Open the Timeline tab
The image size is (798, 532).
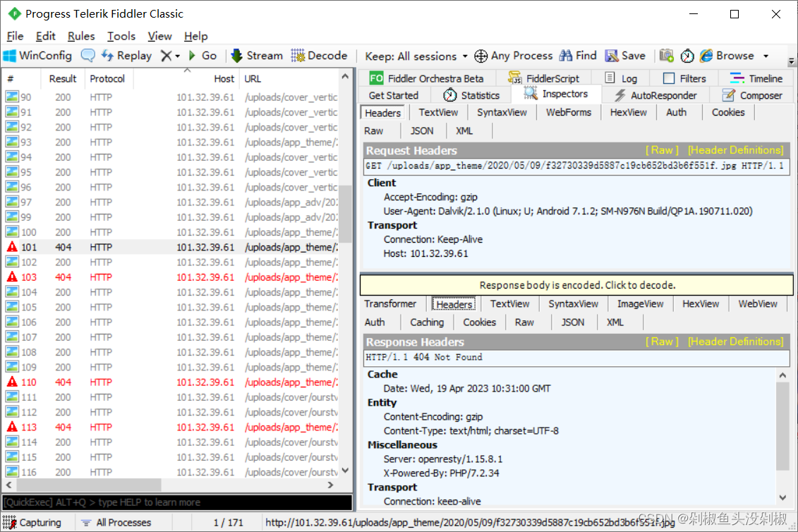[x=756, y=78]
